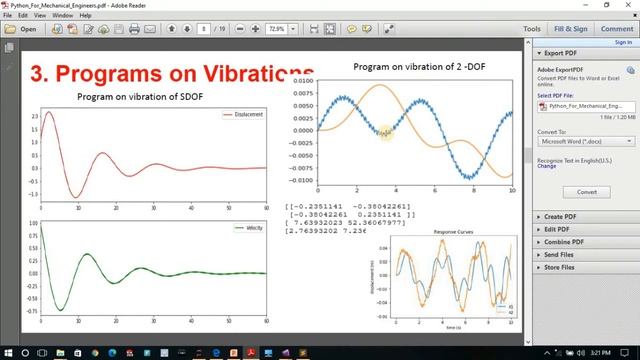Click the edit/sign document toolbar icon

[x=88, y=29]
